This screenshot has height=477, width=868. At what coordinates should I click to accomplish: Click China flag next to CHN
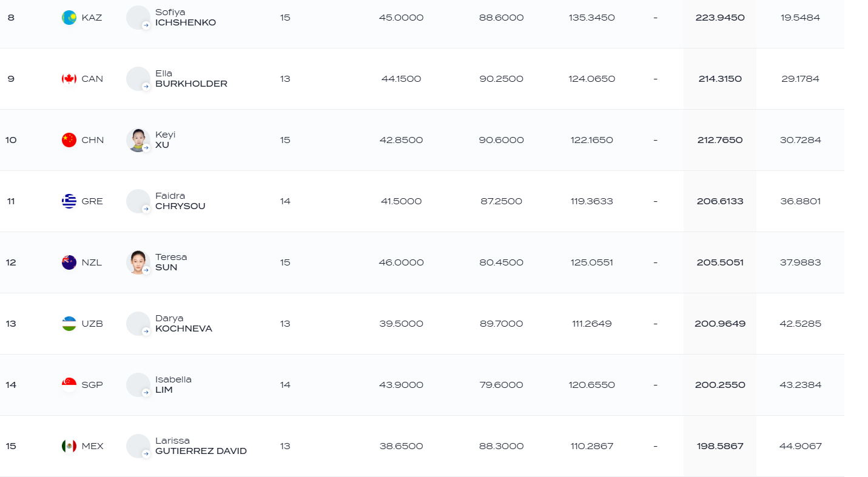point(69,140)
